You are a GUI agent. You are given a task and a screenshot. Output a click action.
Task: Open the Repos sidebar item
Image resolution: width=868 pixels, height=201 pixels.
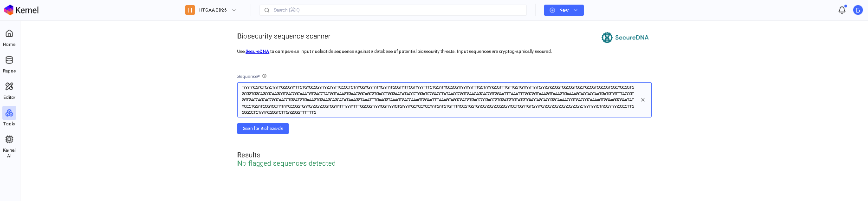[9, 65]
